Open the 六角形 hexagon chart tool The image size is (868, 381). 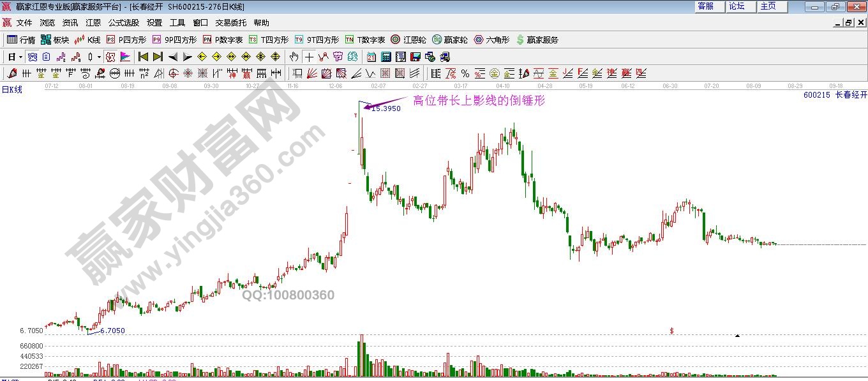(x=491, y=40)
